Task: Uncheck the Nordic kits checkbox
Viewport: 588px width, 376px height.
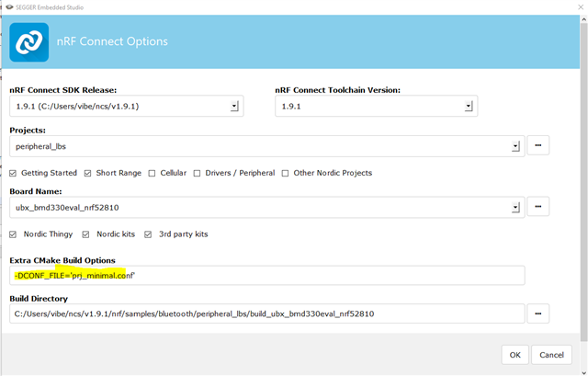Action: click(86, 234)
